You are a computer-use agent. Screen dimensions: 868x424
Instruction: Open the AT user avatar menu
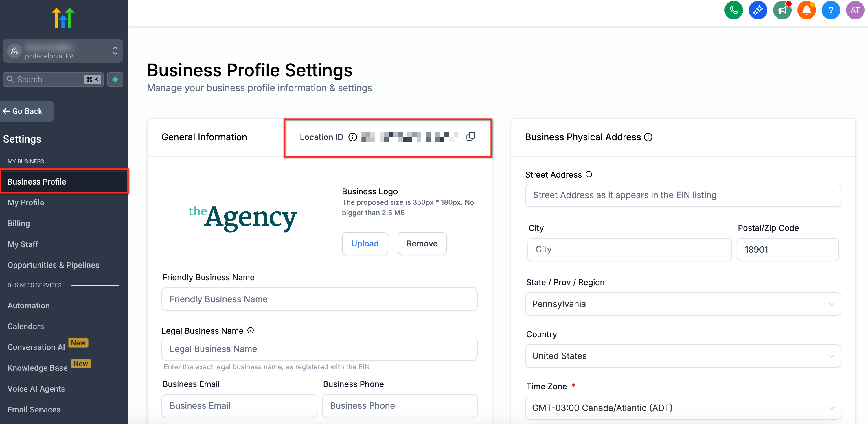pos(855,10)
